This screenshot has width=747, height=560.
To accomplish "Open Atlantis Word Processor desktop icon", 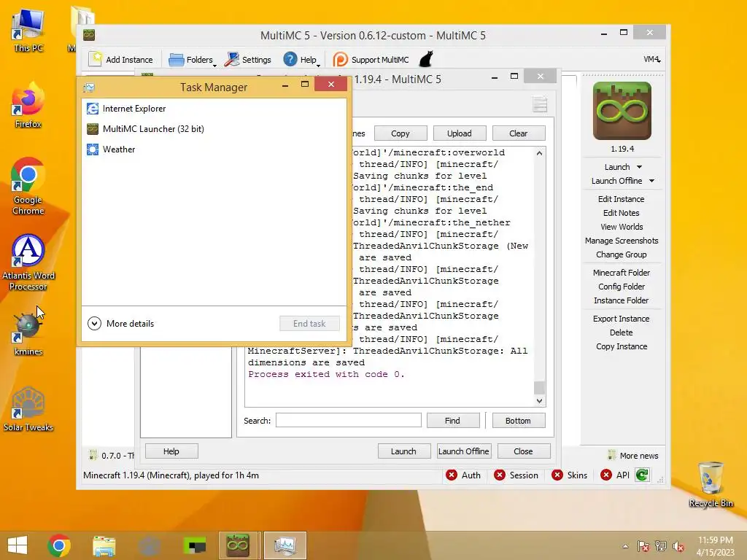I will point(28,262).
